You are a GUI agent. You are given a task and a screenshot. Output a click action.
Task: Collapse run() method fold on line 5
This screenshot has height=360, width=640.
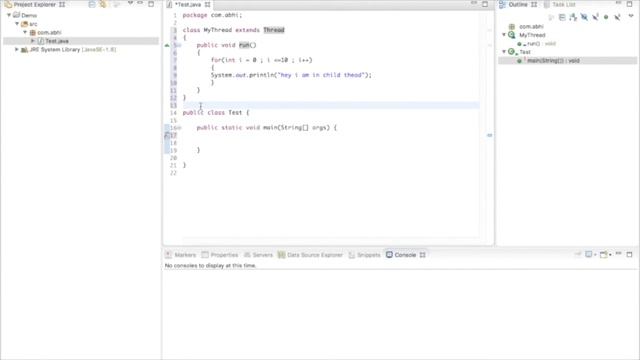179,45
